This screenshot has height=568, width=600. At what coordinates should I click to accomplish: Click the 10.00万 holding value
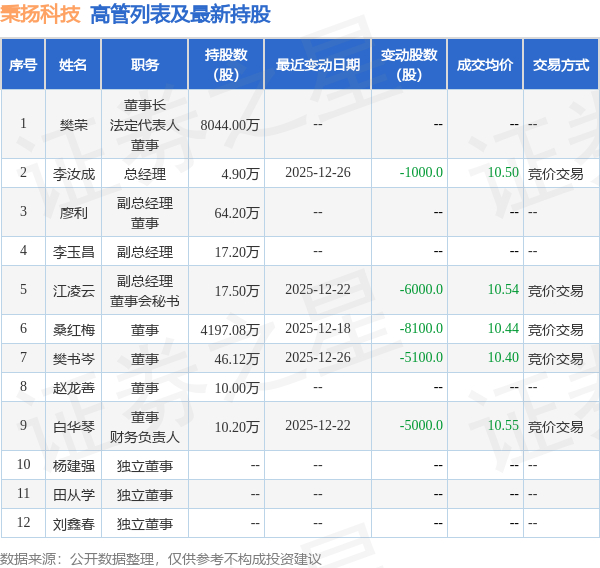(237, 388)
